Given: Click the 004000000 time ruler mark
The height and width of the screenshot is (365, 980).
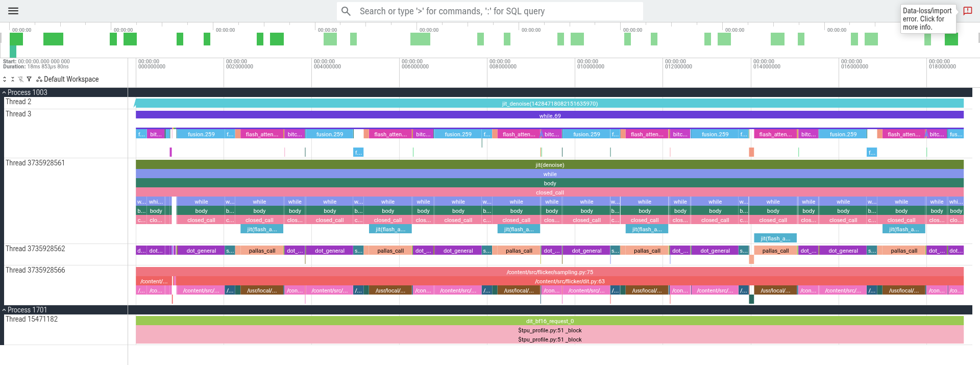Looking at the screenshot, I should click(x=327, y=64).
